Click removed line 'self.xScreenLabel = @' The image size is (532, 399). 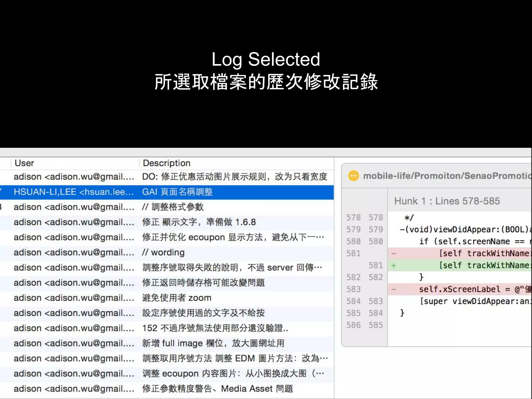tap(460, 289)
